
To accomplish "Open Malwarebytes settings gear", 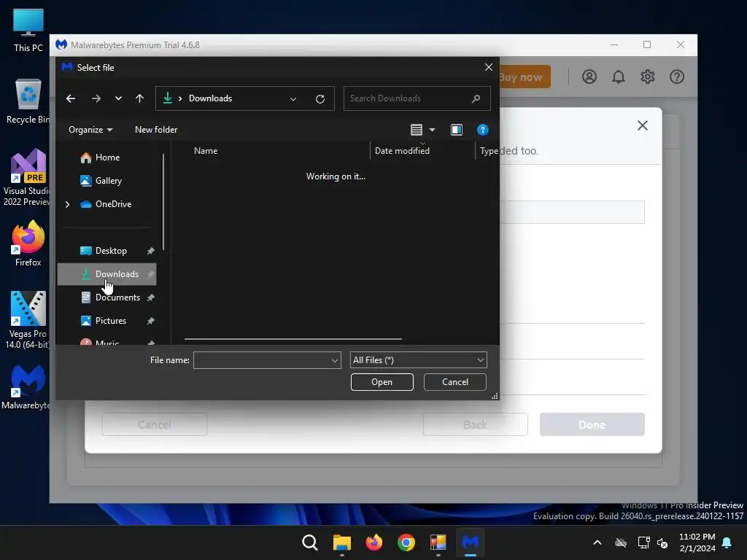I will (648, 77).
